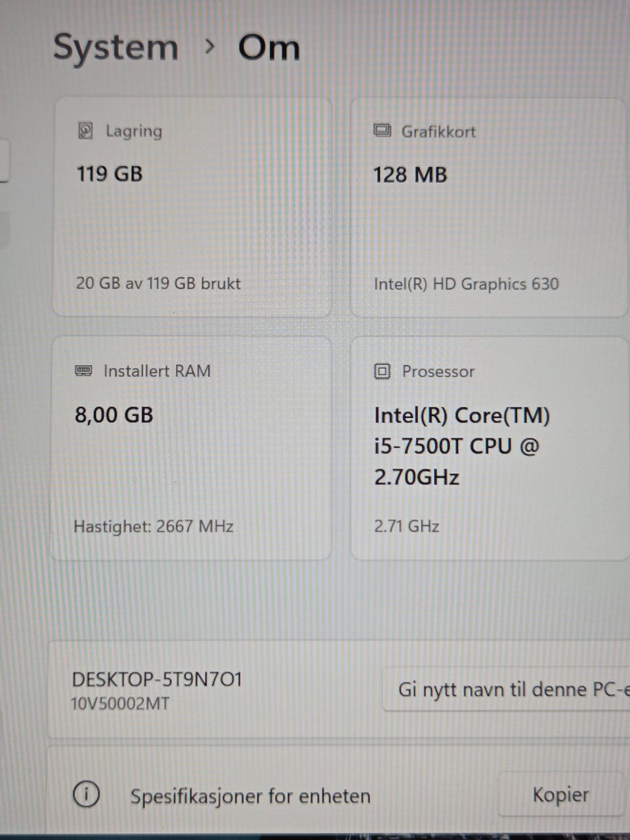This screenshot has width=630, height=840.
Task: Click the Lagring disk icon
Action: pos(85,131)
